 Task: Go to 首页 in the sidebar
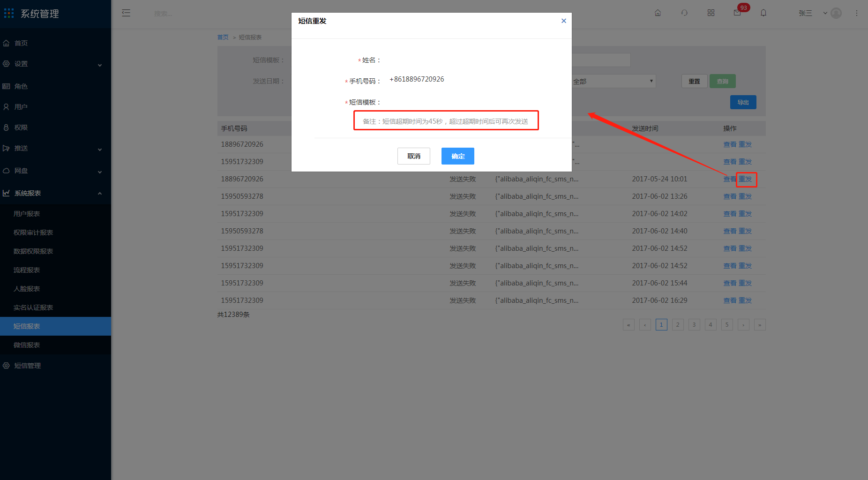(55, 43)
